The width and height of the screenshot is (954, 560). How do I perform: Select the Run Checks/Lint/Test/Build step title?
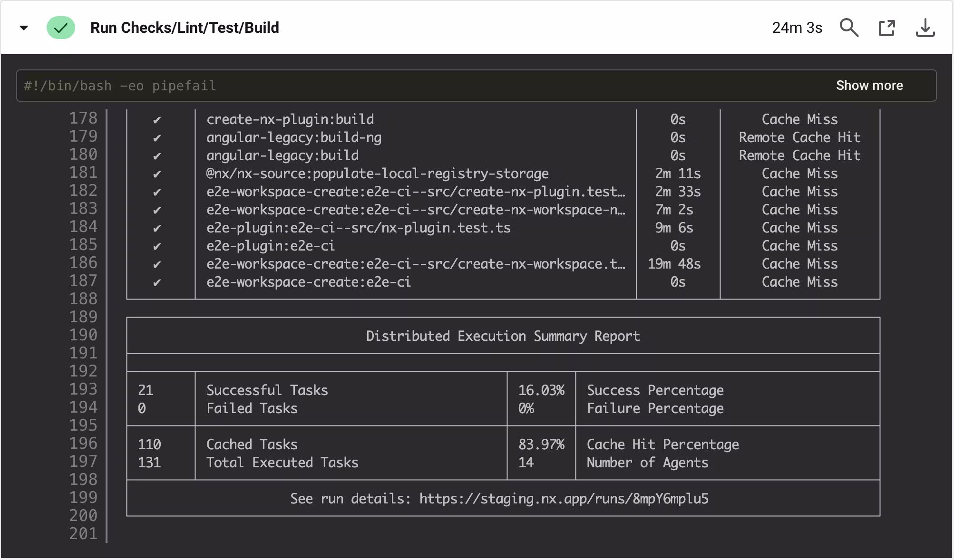(x=185, y=28)
